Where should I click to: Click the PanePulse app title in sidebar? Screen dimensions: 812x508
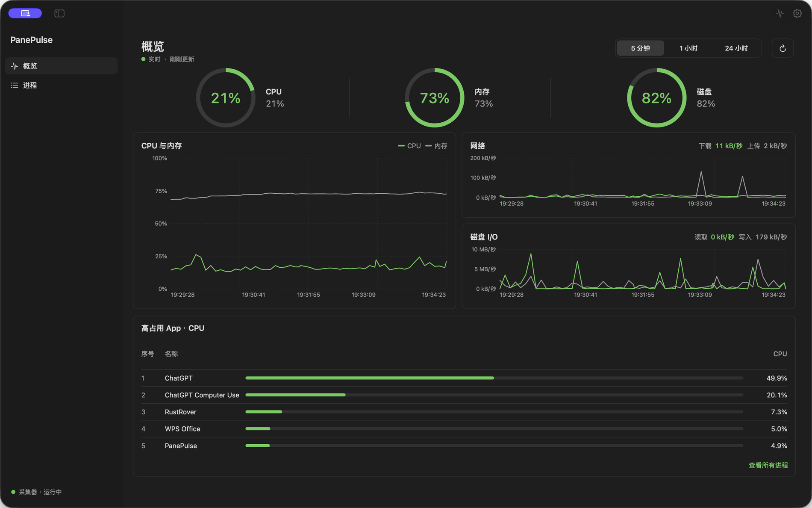pos(31,40)
